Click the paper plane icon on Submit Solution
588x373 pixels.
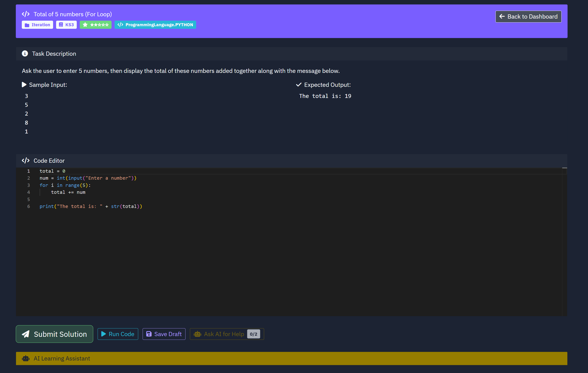(26, 334)
